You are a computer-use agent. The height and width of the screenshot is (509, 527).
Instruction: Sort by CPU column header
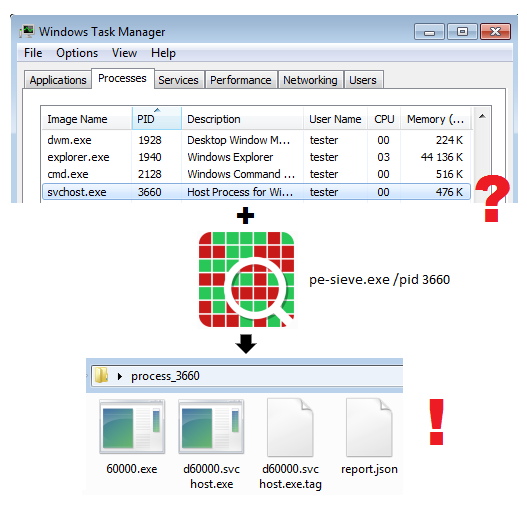[384, 119]
